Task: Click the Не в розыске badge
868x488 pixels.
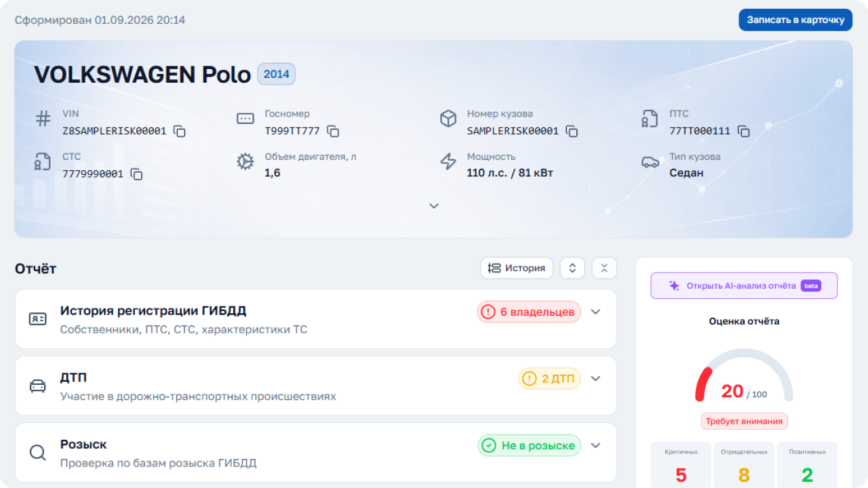Action: click(529, 445)
